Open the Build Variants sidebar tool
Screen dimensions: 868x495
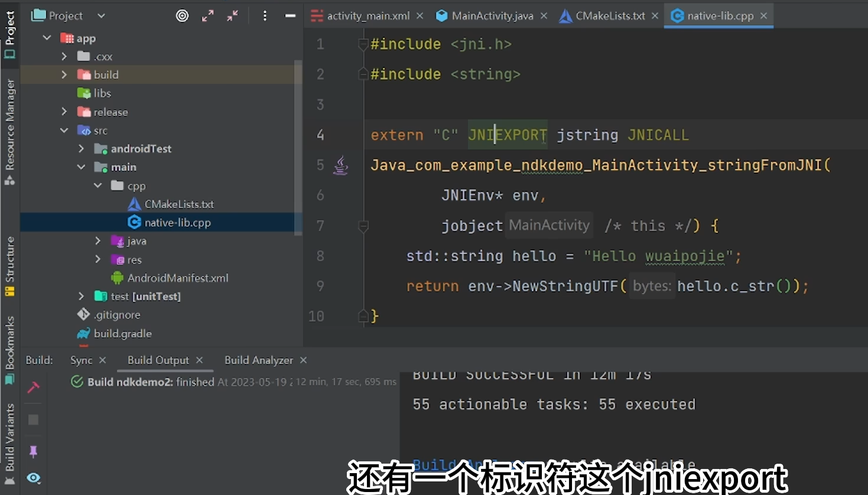click(9, 444)
